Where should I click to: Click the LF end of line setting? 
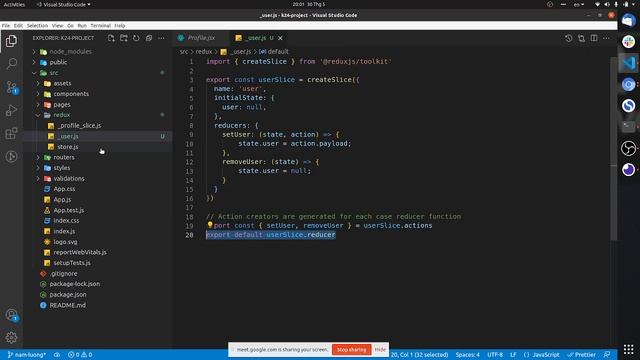[513, 355]
